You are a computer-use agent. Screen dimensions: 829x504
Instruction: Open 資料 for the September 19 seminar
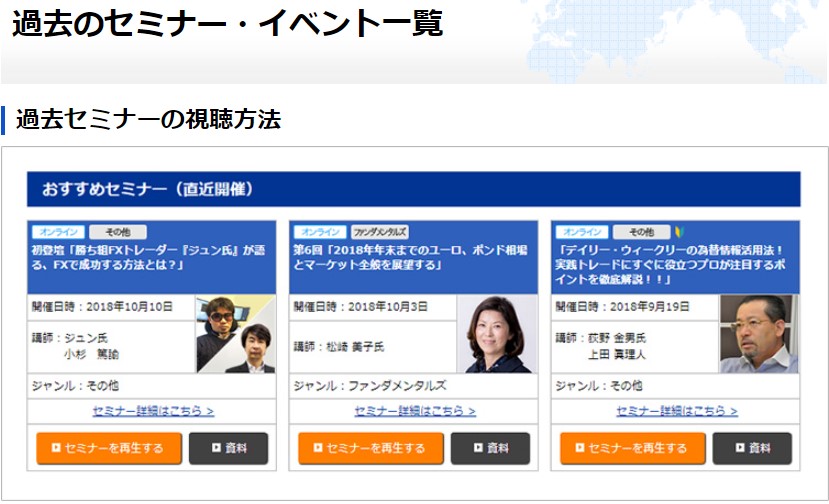coord(752,448)
